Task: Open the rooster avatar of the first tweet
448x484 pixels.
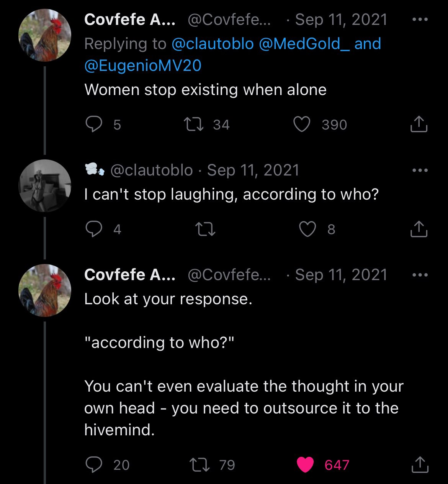Action: [x=45, y=36]
